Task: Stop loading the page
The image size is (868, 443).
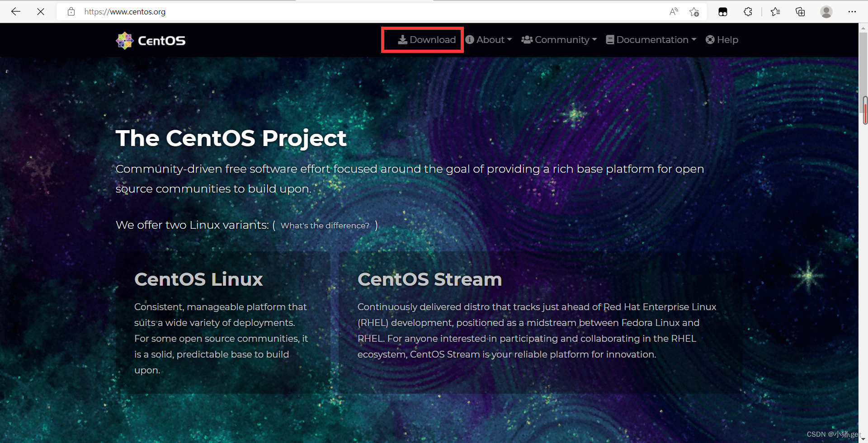Action: tap(41, 12)
